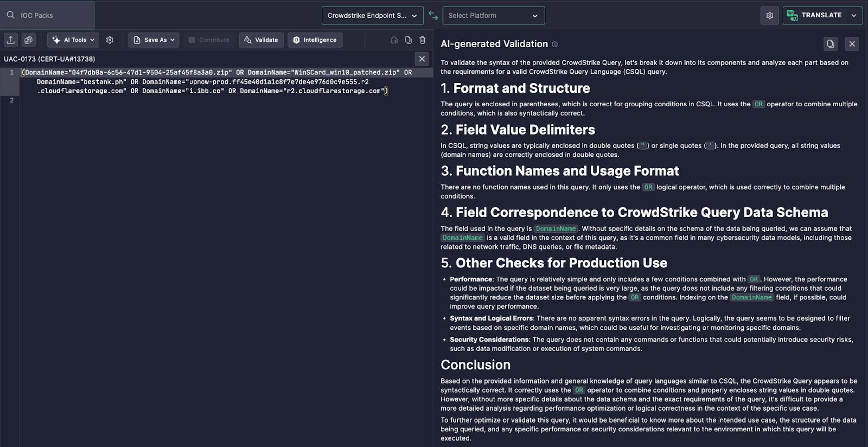Delete query with trash icon
Viewport: 868px width, 447px height.
[x=423, y=40]
